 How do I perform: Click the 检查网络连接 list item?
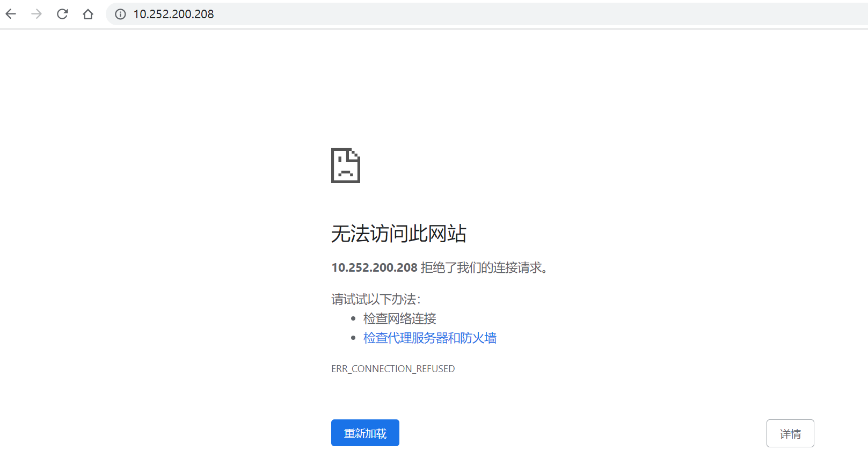400,318
